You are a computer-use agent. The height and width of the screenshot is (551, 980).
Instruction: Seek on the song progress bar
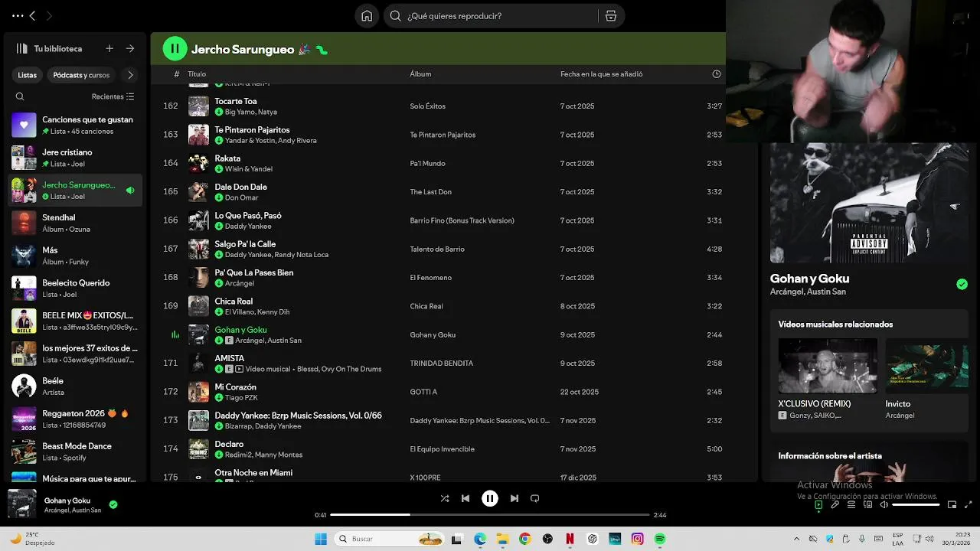click(490, 515)
